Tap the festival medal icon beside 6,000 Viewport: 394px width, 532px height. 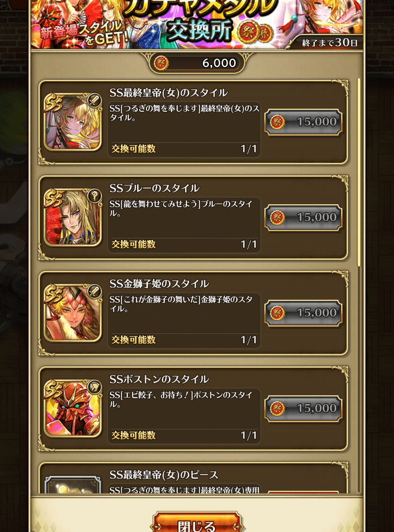click(x=160, y=63)
